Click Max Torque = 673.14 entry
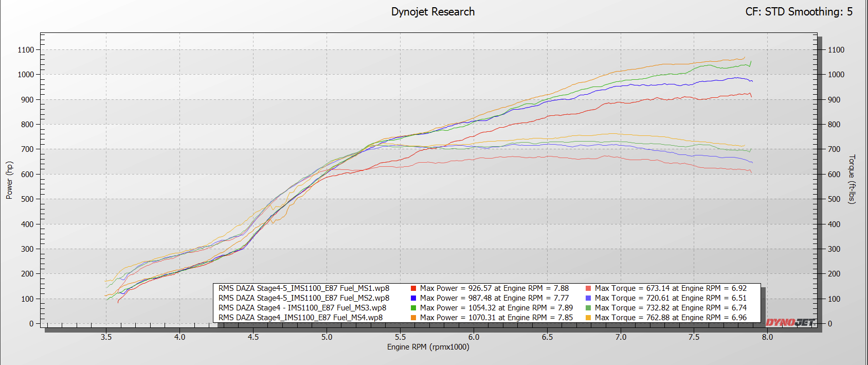Image resolution: width=868 pixels, height=365 pixels. (x=671, y=288)
